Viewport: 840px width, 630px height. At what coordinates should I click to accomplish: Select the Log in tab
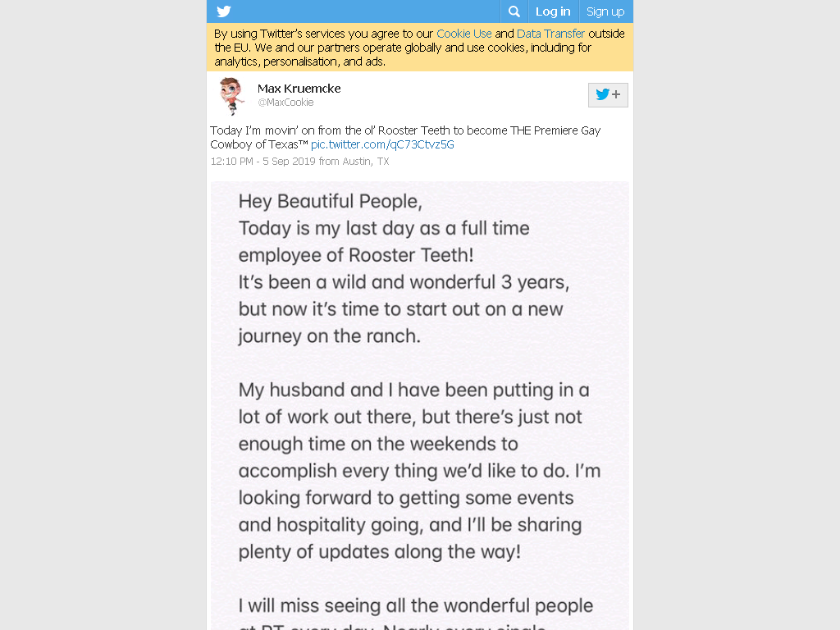pos(553,11)
